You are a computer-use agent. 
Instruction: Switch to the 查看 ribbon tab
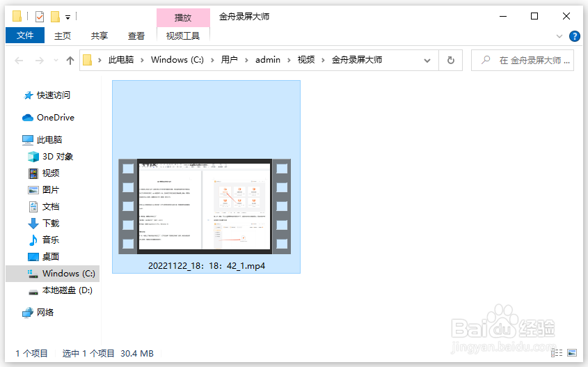coord(136,36)
